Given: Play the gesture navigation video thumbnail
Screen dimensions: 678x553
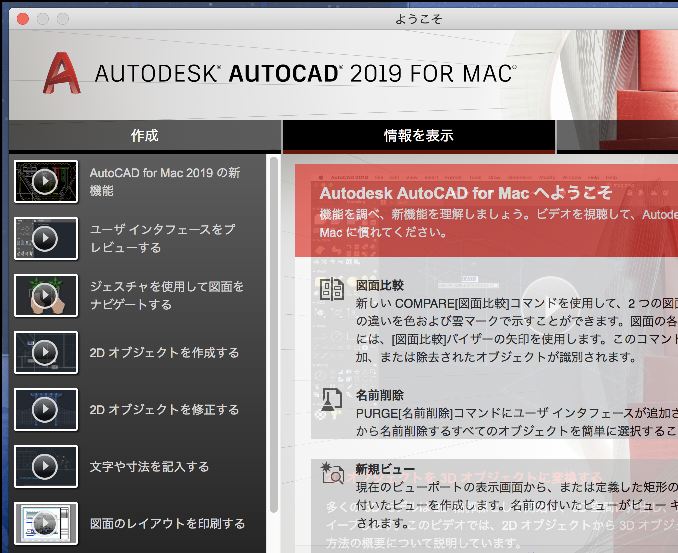Looking at the screenshot, I should click(46, 296).
